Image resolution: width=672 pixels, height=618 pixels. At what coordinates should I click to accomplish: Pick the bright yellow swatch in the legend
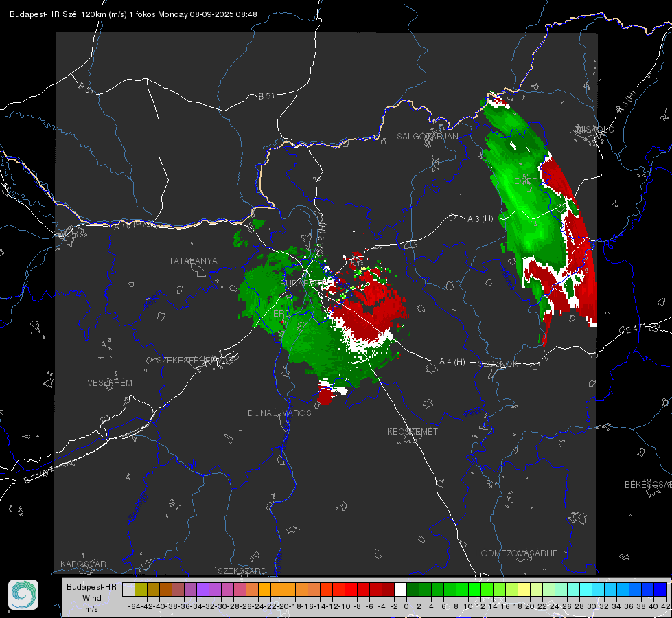tap(524, 589)
